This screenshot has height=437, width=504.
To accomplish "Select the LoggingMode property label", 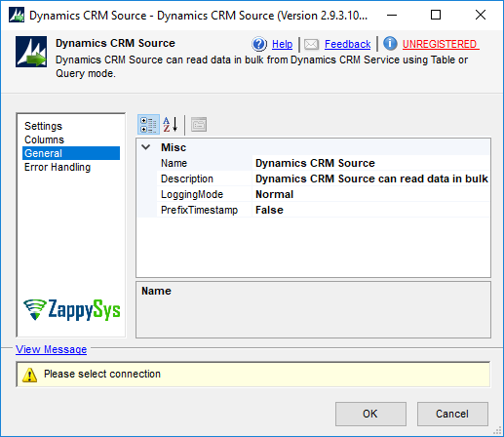I will (x=192, y=194).
